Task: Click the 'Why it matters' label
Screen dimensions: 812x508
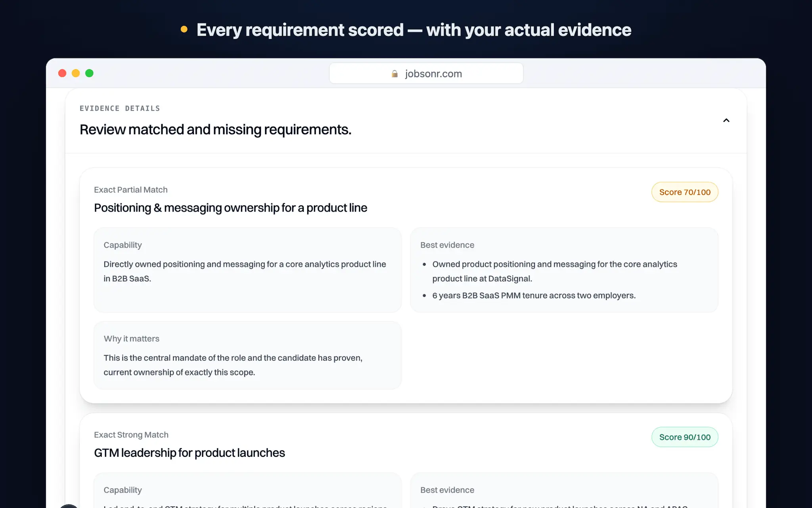Action: tap(132, 339)
